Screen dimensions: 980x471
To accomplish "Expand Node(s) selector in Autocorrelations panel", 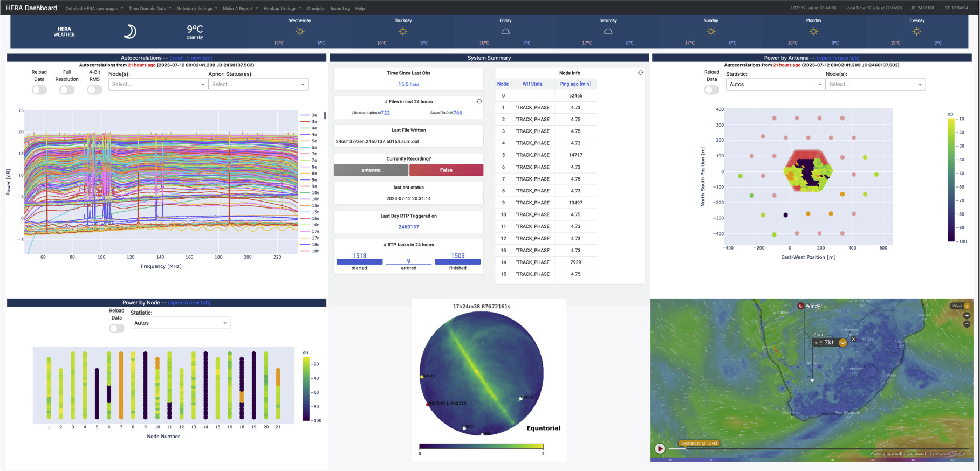I will (157, 84).
